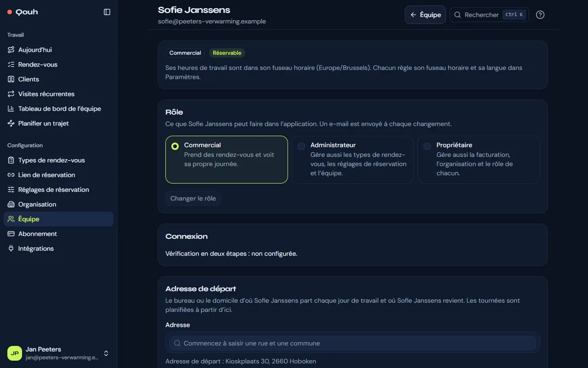The height and width of the screenshot is (368, 588).
Task: Open the Rechercher search box
Action: 489,15
